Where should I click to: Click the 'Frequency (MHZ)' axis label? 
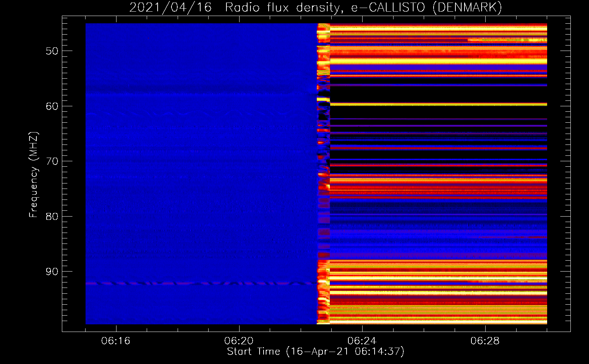[33, 175]
